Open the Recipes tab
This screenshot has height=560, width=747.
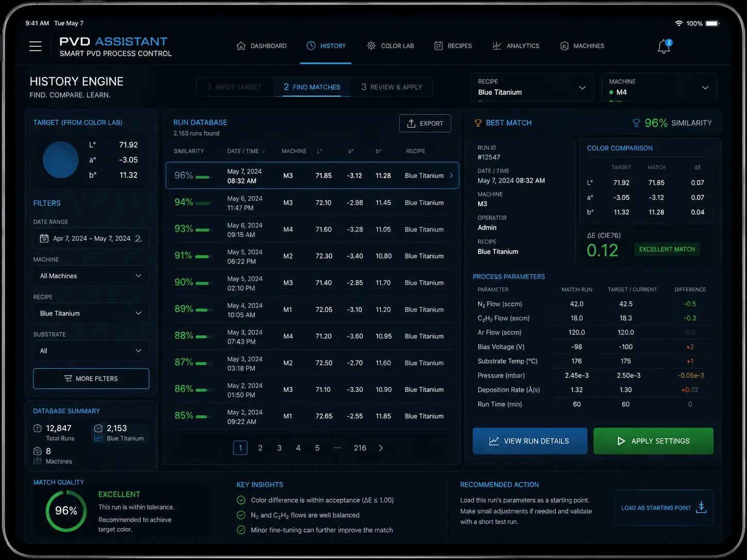coord(453,46)
